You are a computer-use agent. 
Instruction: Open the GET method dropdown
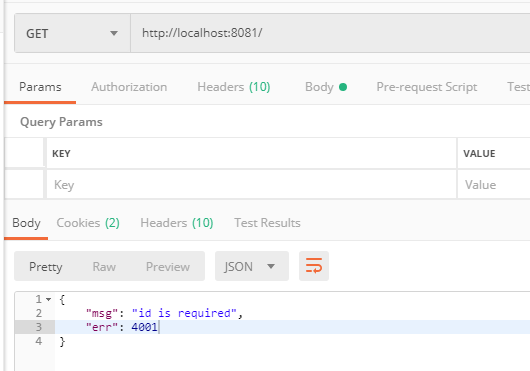click(x=72, y=33)
